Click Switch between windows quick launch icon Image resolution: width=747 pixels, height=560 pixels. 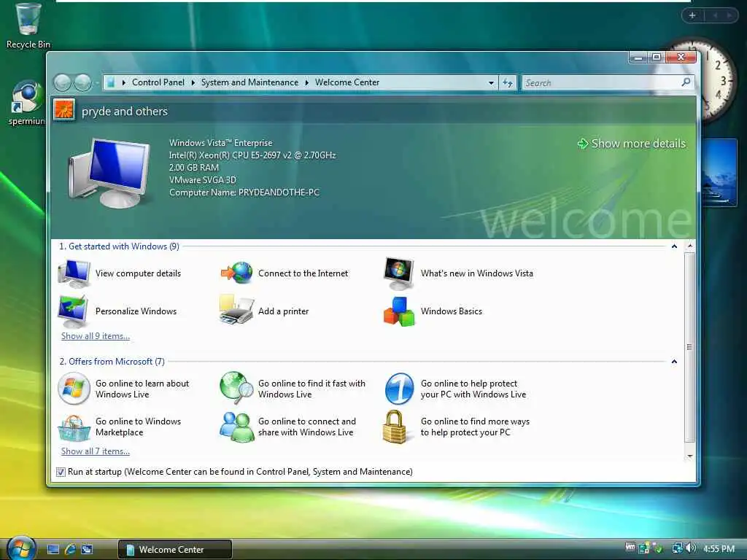87,550
